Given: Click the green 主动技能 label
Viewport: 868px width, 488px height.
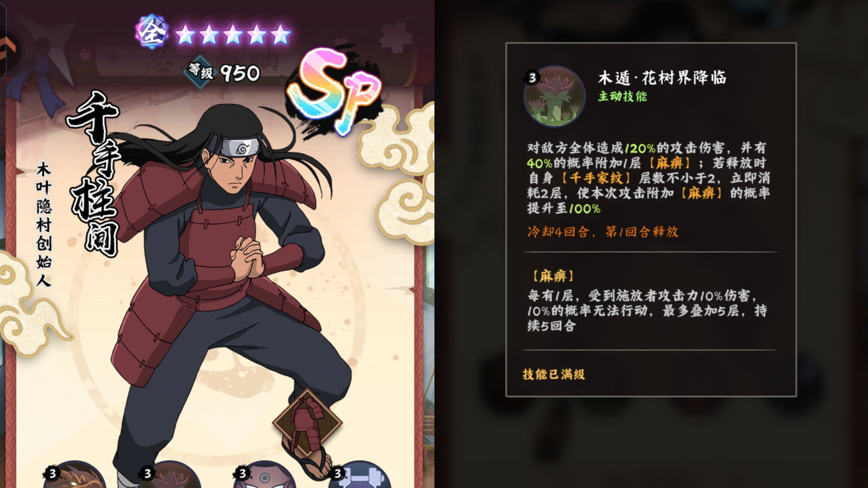Looking at the screenshot, I should pyautogui.click(x=622, y=96).
